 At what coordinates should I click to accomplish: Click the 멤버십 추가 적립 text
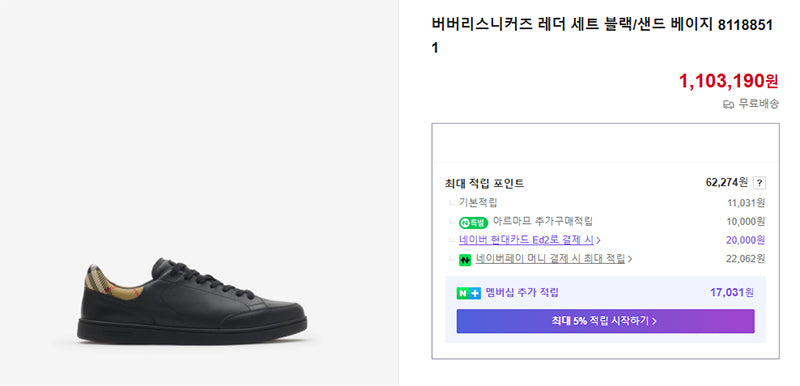522,293
